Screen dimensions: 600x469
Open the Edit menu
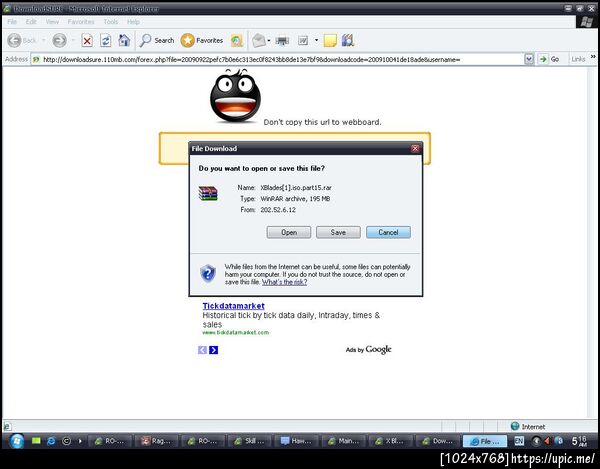pyautogui.click(x=31, y=22)
